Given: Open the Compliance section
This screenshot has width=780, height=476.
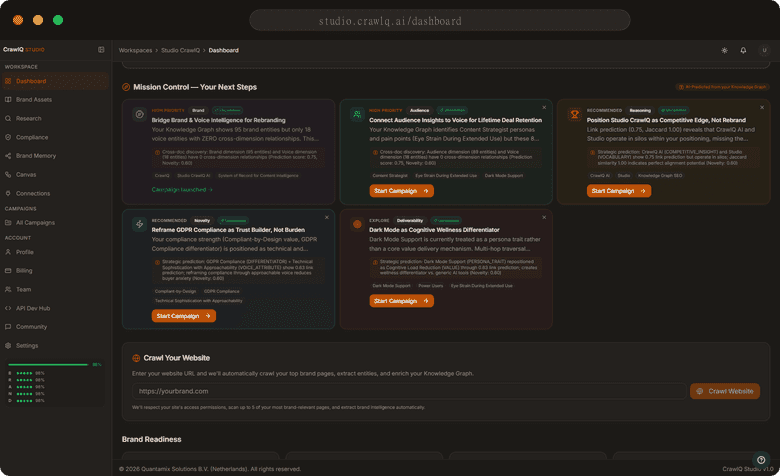Looking at the screenshot, I should point(32,137).
